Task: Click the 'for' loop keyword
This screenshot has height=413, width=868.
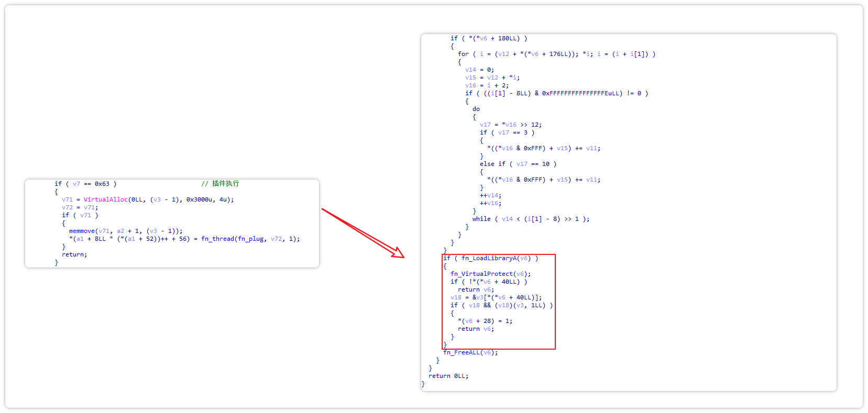Action: [x=463, y=54]
